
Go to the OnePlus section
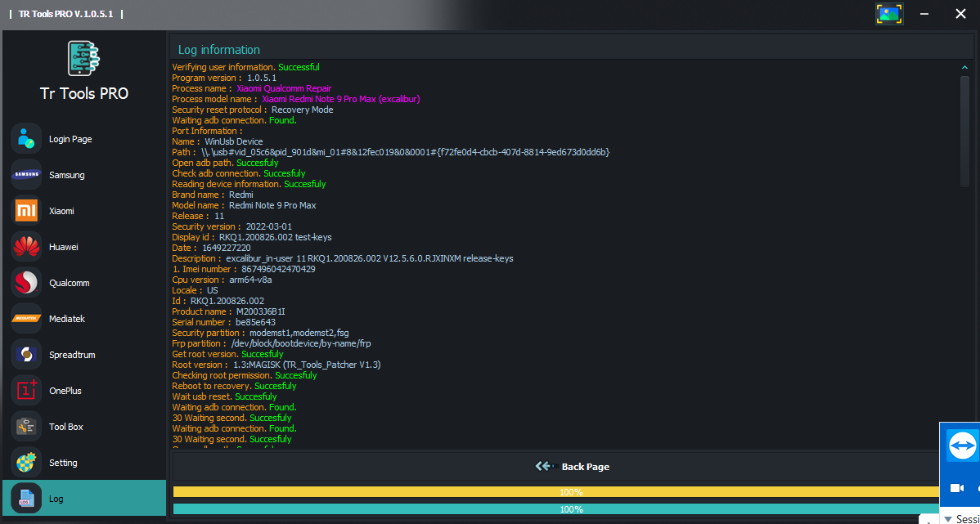[x=65, y=391]
